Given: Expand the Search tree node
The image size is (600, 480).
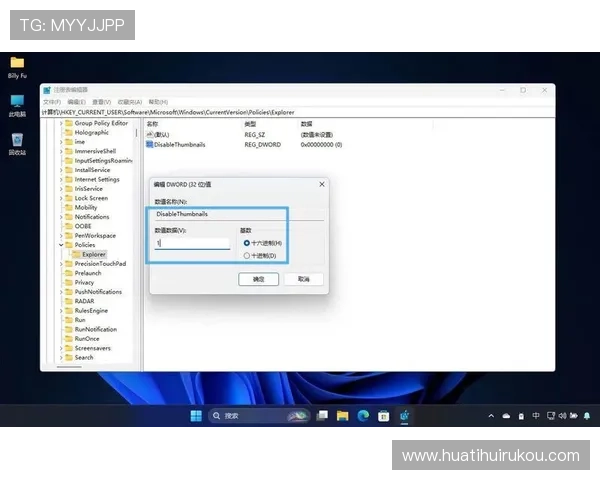Looking at the screenshot, I should 61,358.
